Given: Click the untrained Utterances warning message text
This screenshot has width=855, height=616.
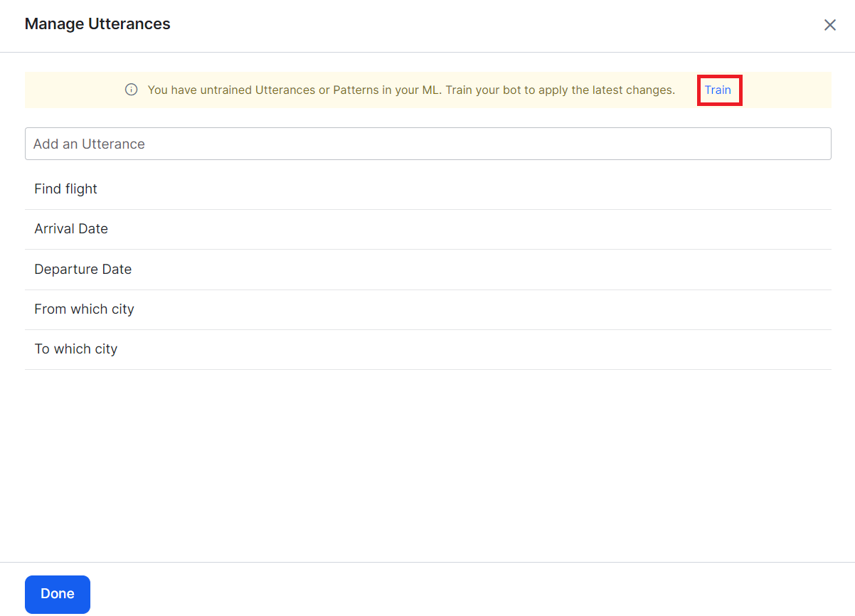Looking at the screenshot, I should tap(411, 90).
